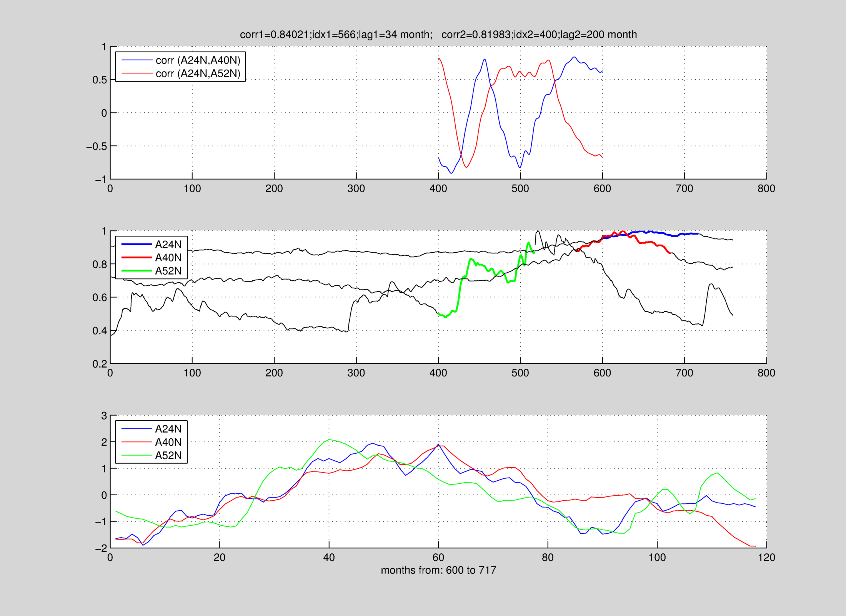Click the 'months from: 600 to 717' axis label
Viewport: 846px width, 616px height.
click(438, 570)
